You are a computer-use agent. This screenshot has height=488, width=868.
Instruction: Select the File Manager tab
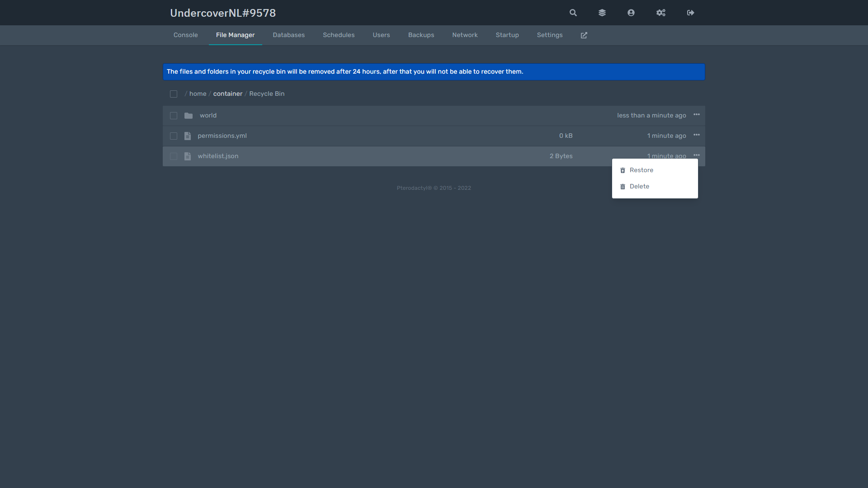(x=236, y=35)
